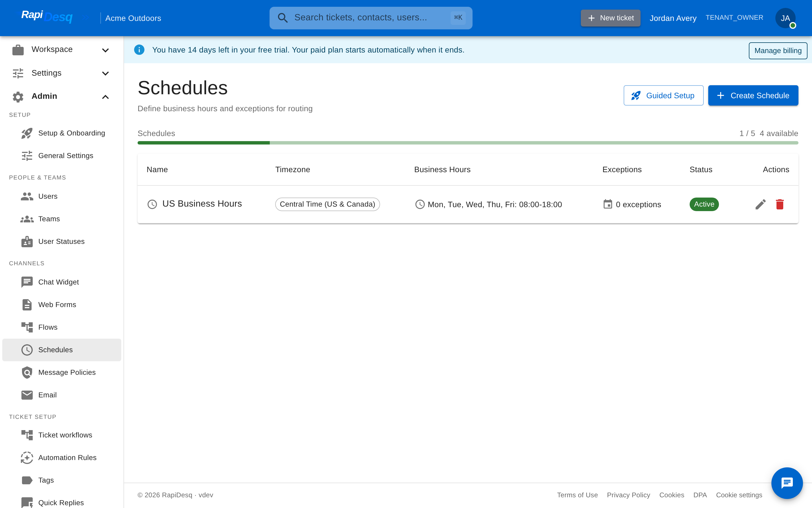Viewport: 812px width, 508px height.
Task: Click the US Business Hours schedule name
Action: pyautogui.click(x=202, y=203)
